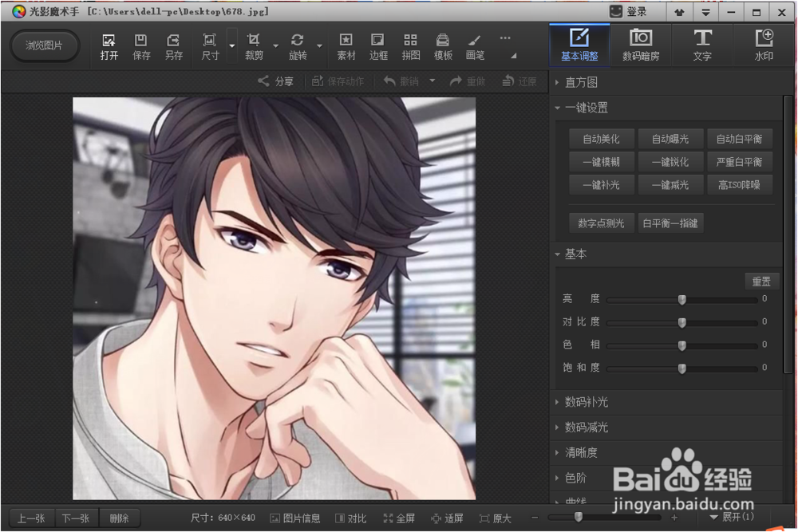The height and width of the screenshot is (532, 798).
Task: Open the 撤销 undo history dropdown
Action: pyautogui.click(x=432, y=81)
